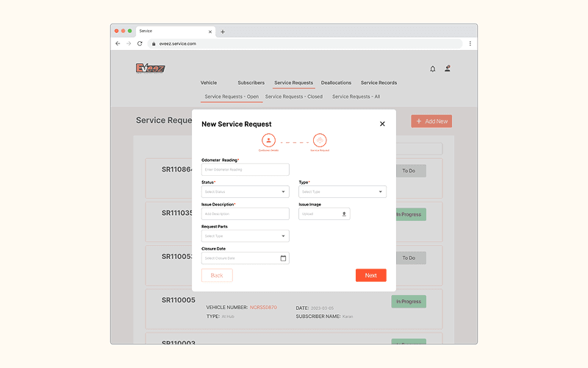Click subscriber name Karan text
Screen dimensions: 588x368
click(x=348, y=316)
